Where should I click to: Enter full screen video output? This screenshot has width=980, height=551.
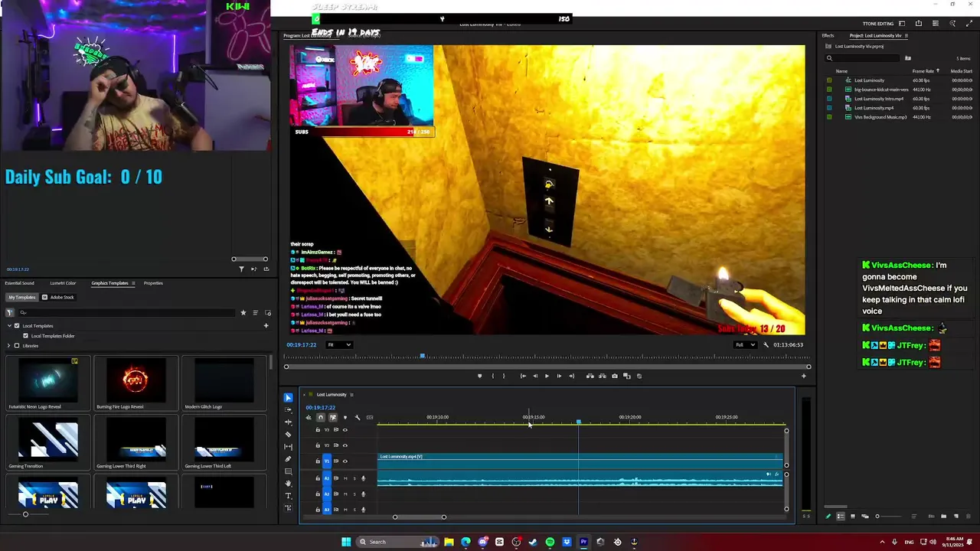click(x=969, y=24)
